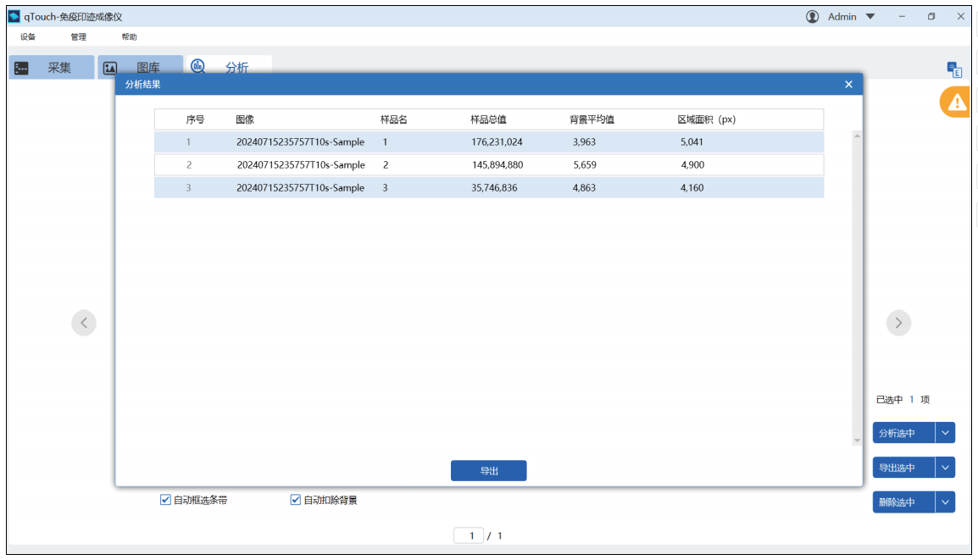Go to previous image with left arrow

pyautogui.click(x=84, y=323)
